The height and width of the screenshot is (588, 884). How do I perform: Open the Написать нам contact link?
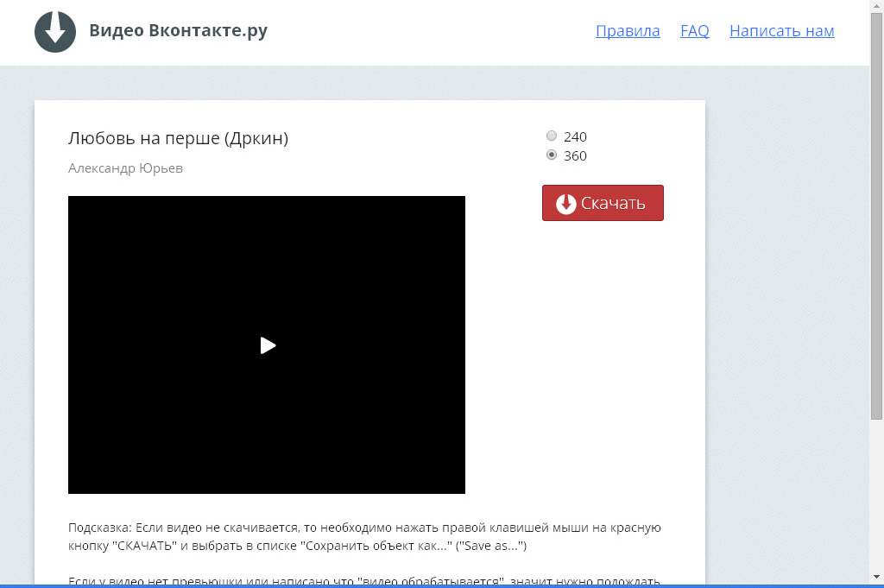pos(781,31)
